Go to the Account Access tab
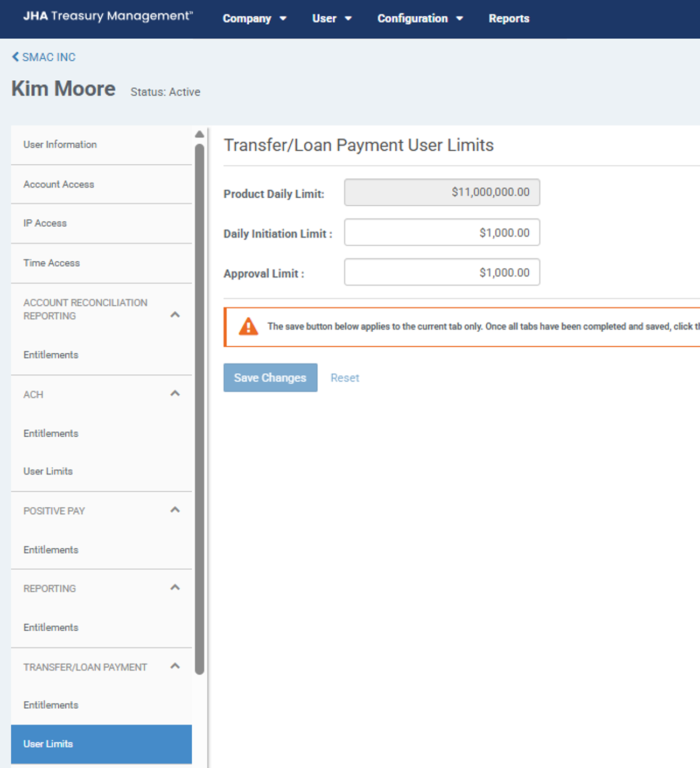 59,184
